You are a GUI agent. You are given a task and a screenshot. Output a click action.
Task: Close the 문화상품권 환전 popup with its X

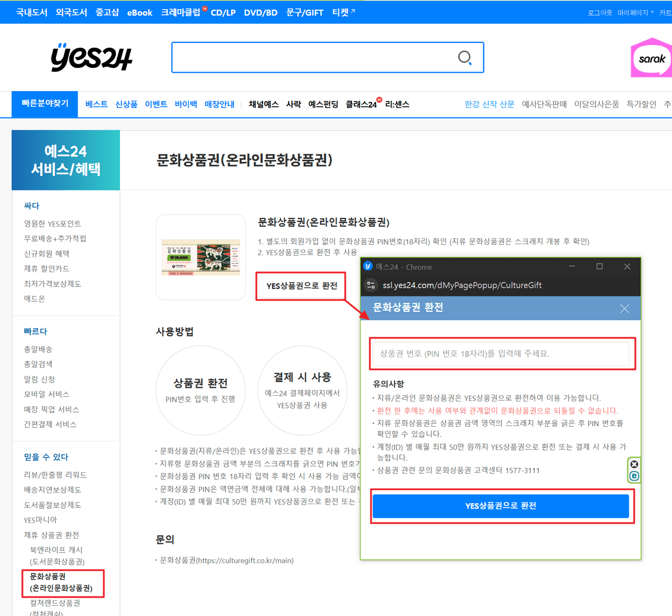[x=624, y=309]
